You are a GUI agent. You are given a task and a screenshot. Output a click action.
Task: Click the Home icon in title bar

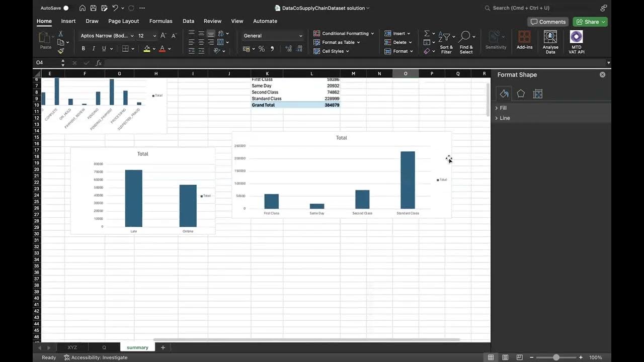[x=83, y=8]
